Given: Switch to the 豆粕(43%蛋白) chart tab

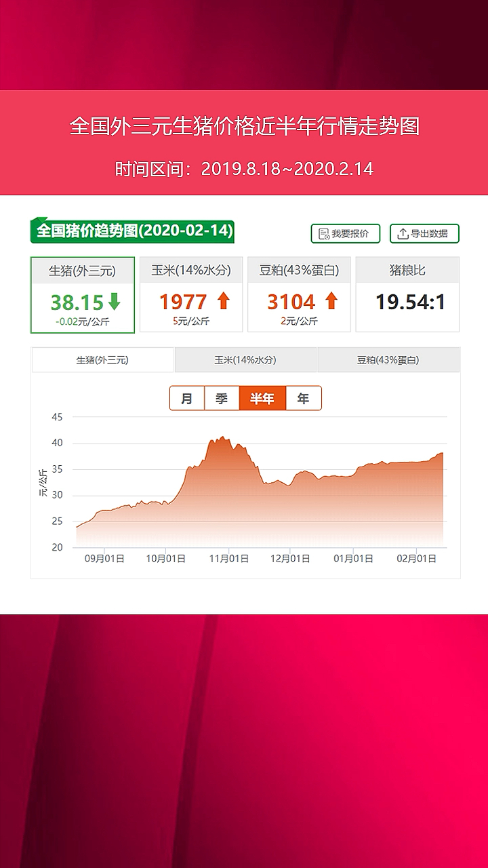Looking at the screenshot, I should (388, 360).
